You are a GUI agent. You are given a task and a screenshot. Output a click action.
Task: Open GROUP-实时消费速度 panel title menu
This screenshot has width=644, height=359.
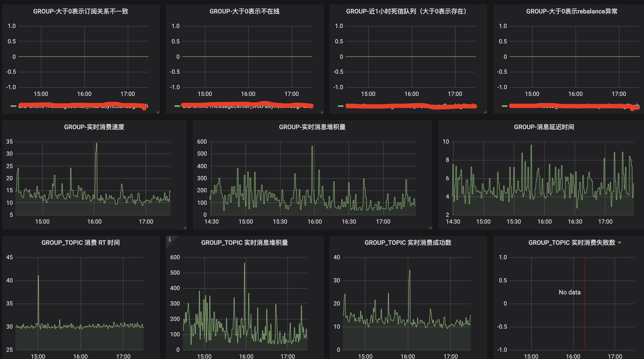tap(94, 127)
